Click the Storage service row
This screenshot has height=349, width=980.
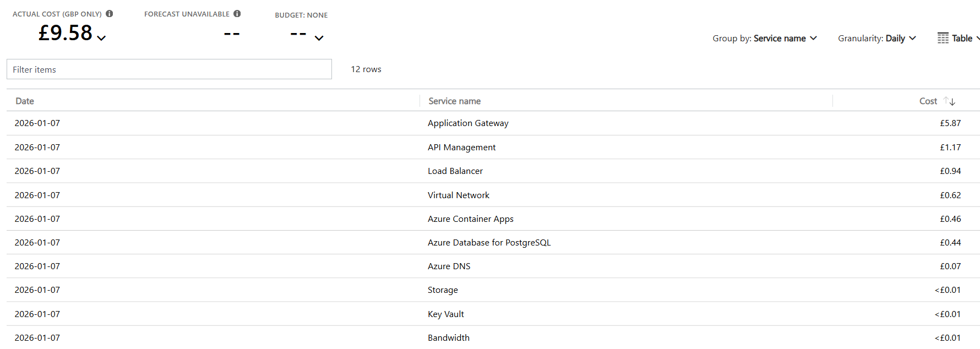[443, 290]
